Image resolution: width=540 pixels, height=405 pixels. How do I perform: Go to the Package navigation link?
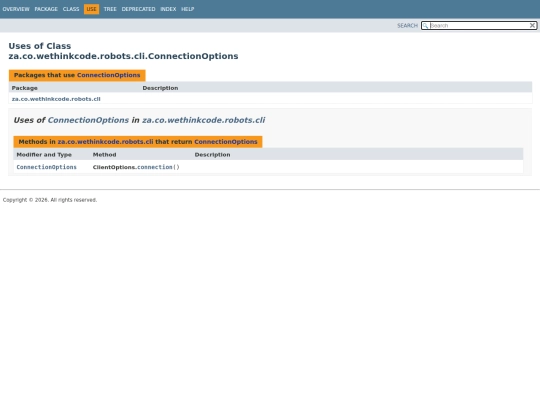(x=46, y=9)
